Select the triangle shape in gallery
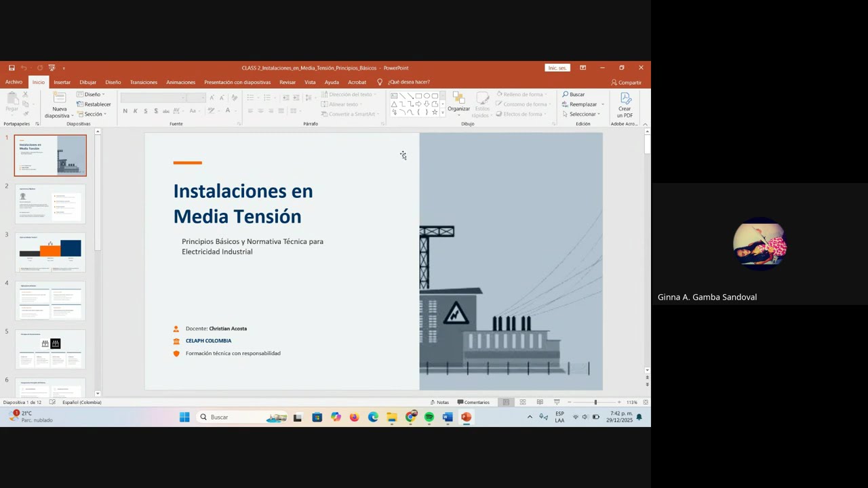The image size is (868, 488). tap(394, 104)
